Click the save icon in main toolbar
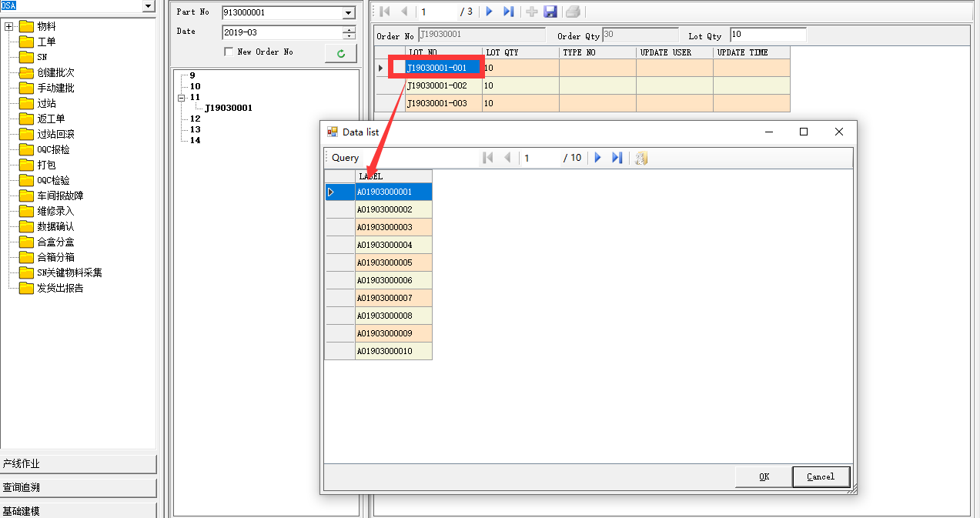980x518 pixels. coord(550,12)
